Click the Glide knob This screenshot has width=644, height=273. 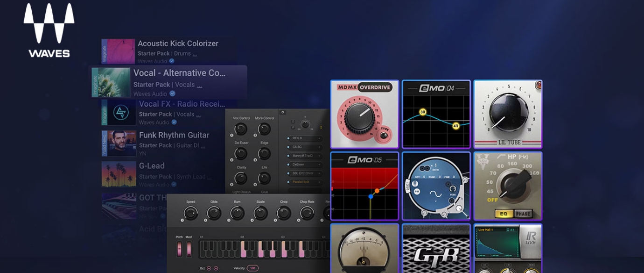(214, 213)
